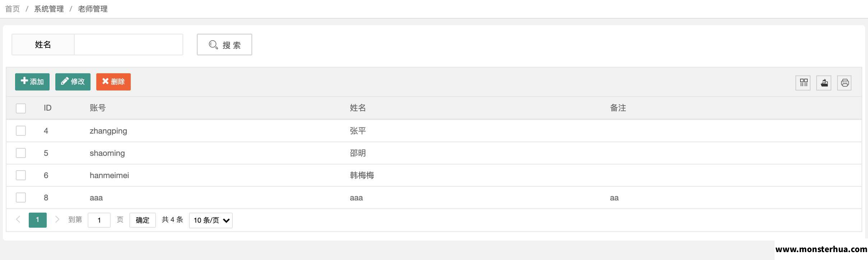Click the 首页 breadcrumb link

click(x=13, y=9)
